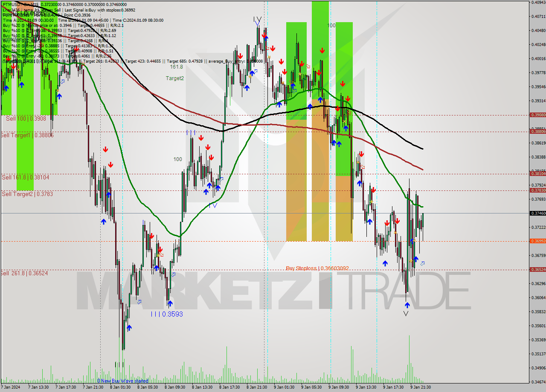The height and width of the screenshot is (392, 546).
Task: Click the '9 Jan 05:30' time axis label
Action: tap(311, 387)
